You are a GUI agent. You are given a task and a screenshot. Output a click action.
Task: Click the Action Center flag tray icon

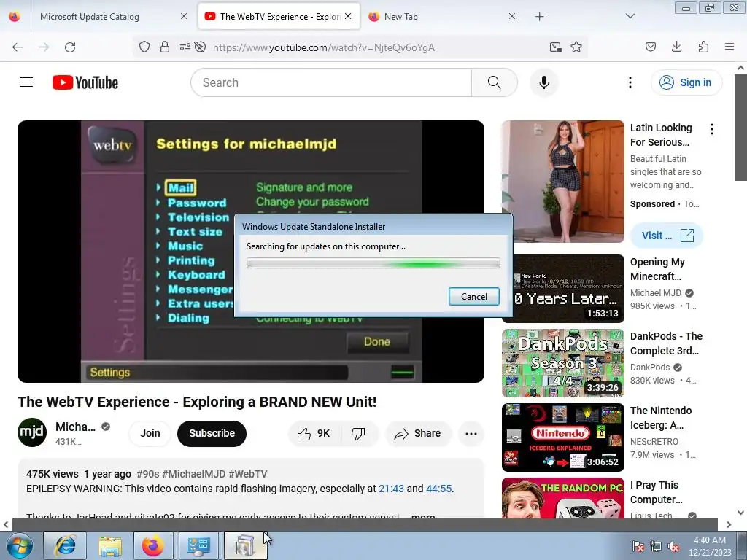click(638, 546)
